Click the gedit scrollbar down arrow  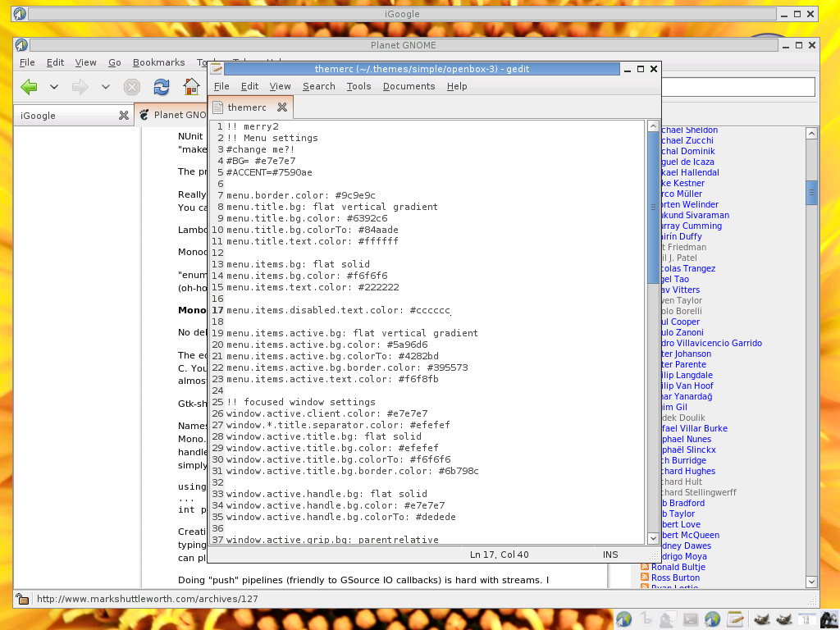coord(653,538)
